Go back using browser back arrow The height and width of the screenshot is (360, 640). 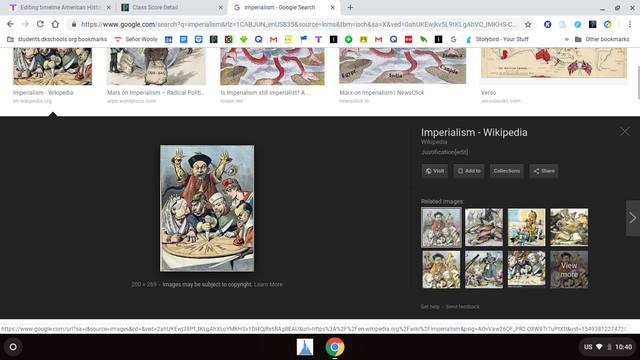[10, 24]
